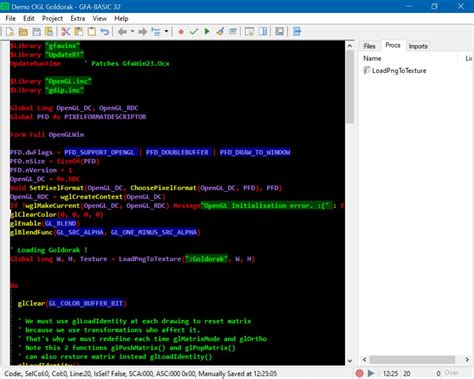Switch to the Files tab in sidebar
Viewport: 474px width, 379px height.
(369, 46)
